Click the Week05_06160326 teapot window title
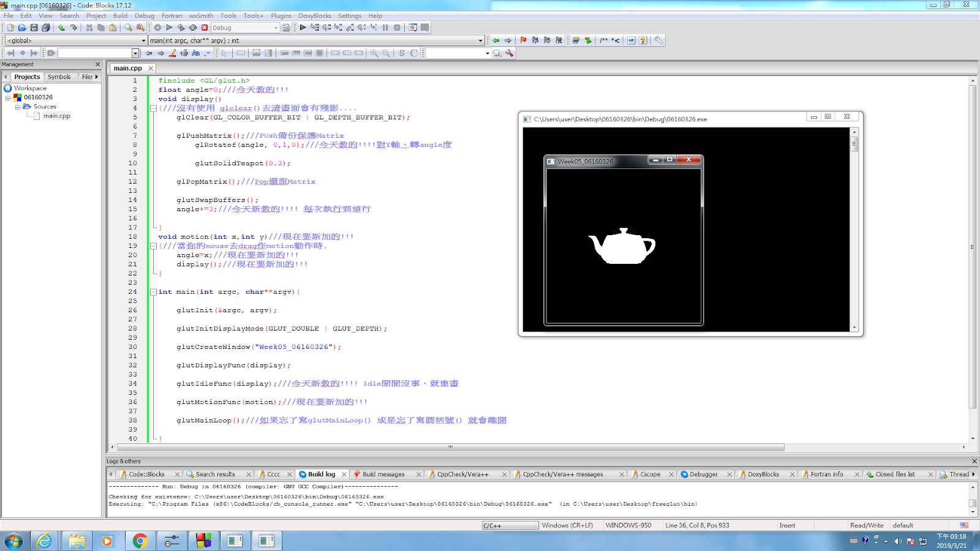The height and width of the screenshot is (551, 980). [585, 162]
